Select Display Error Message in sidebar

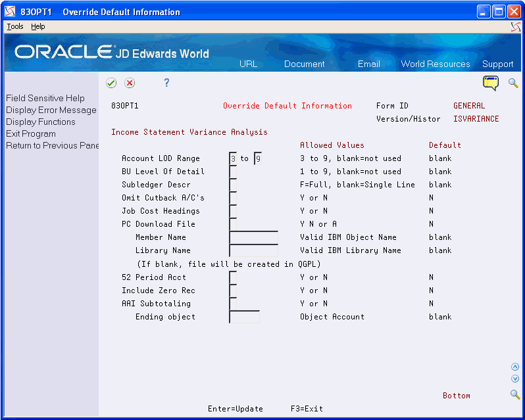[x=51, y=110]
